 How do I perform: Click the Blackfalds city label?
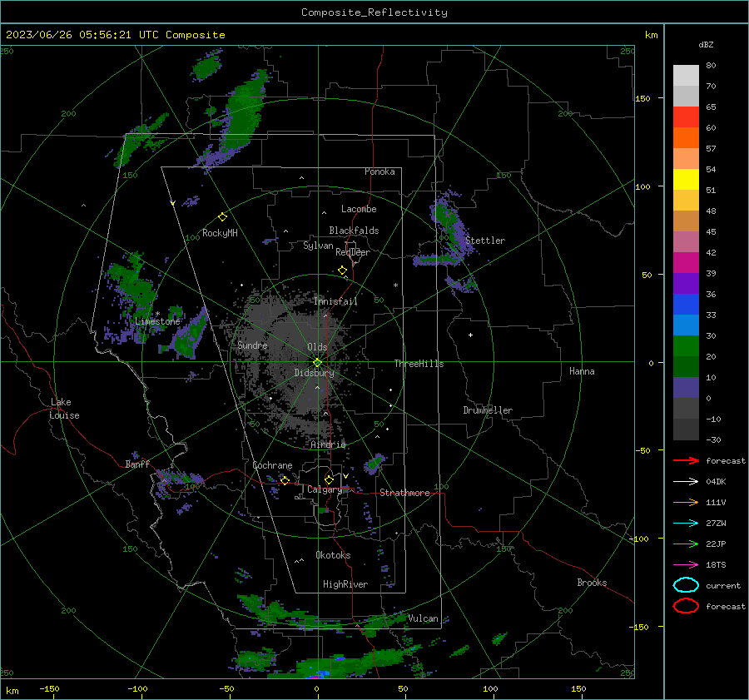coord(354,231)
